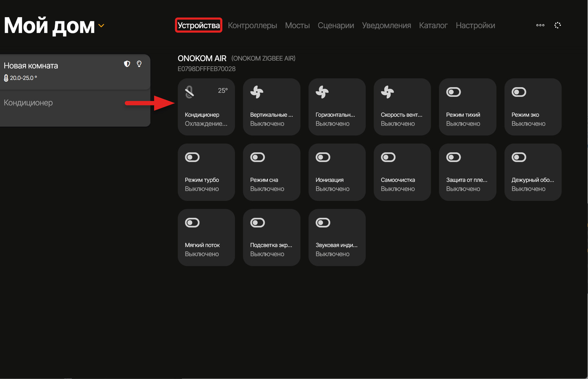Select Кондиционер in the room list

pyautogui.click(x=28, y=103)
